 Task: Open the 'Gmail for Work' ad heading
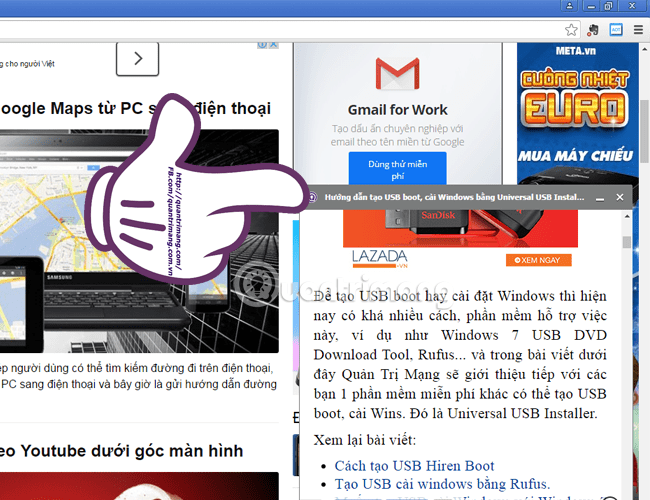[x=398, y=110]
